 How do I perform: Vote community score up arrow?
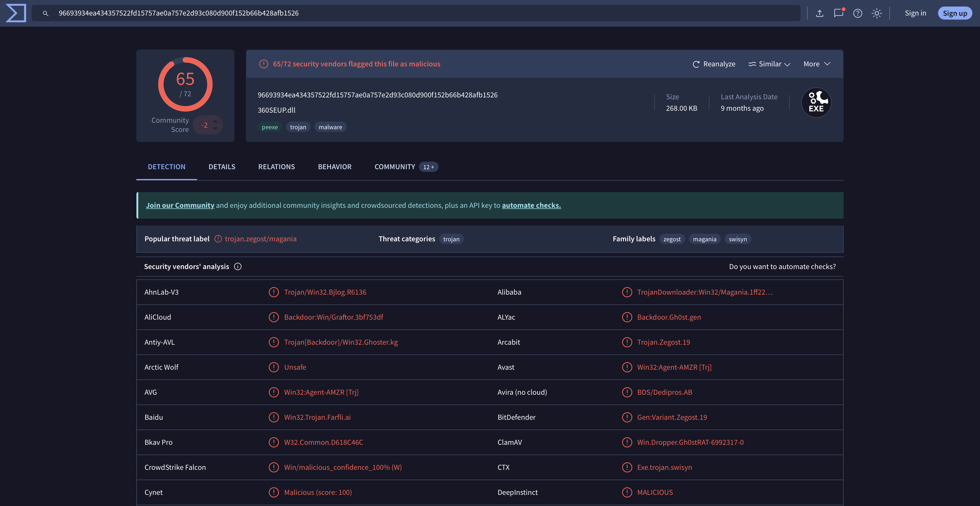click(215, 121)
